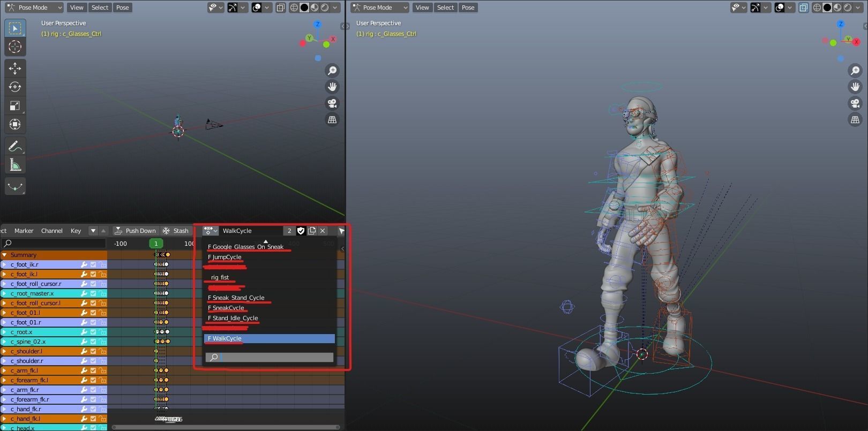Toggle gizmo visibility in left viewport

(233, 7)
